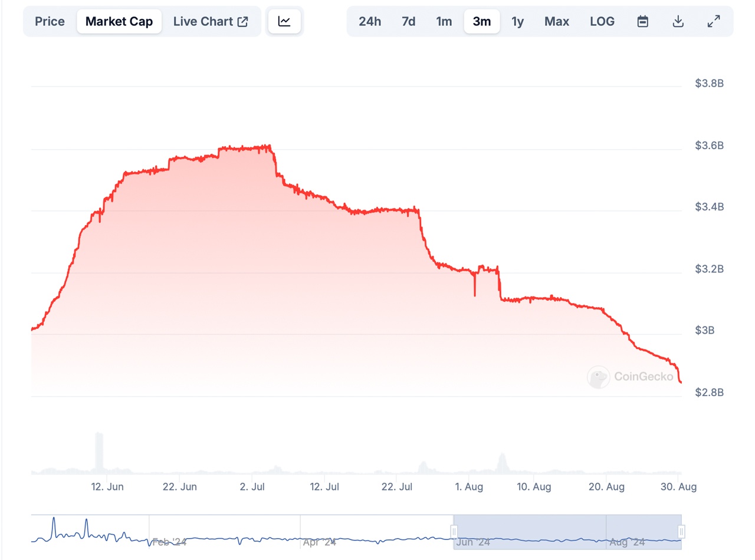Click the line chart type icon
The height and width of the screenshot is (560, 755).
tap(284, 21)
